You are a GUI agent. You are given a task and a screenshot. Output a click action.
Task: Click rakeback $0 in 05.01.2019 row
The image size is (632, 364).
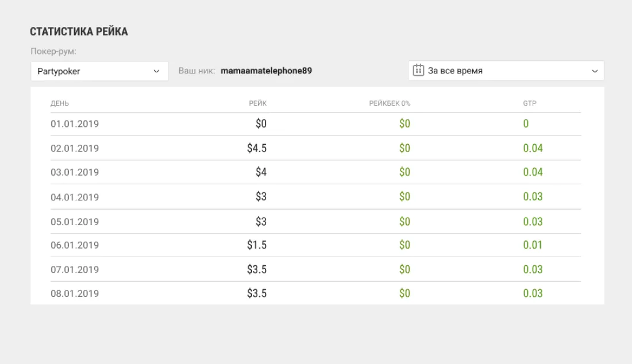[404, 221]
